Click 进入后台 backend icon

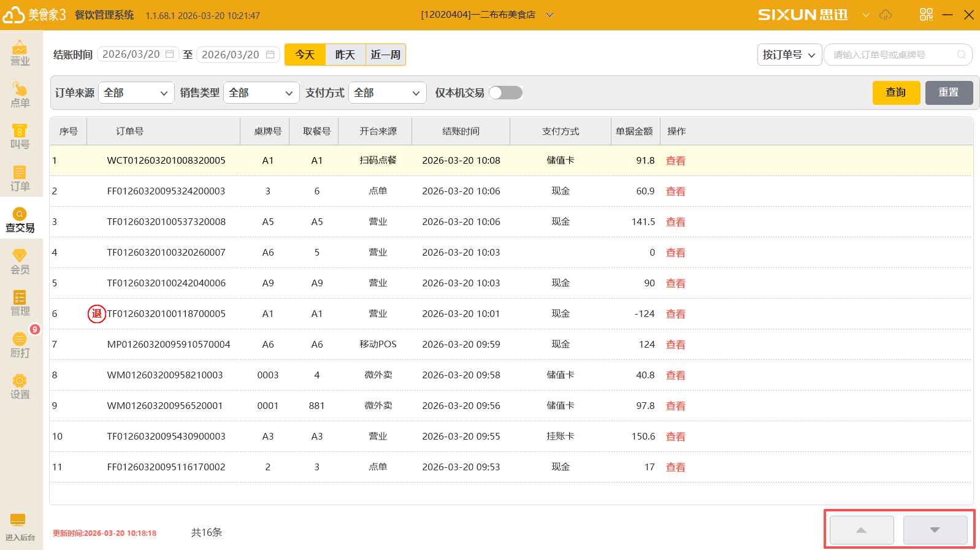pyautogui.click(x=20, y=527)
